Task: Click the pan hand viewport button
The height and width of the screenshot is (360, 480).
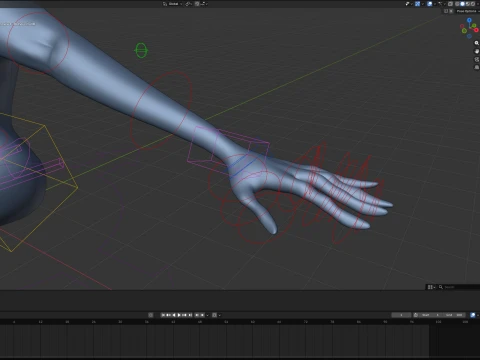Action: click(x=477, y=51)
